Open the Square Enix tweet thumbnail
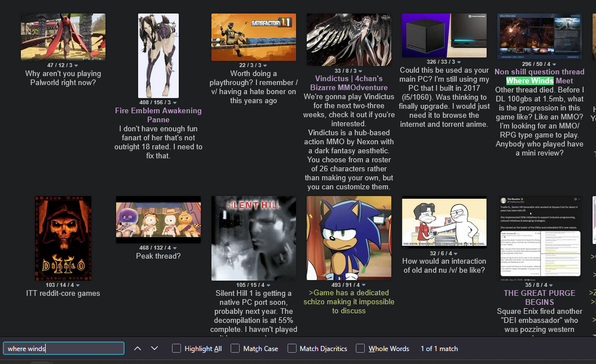Viewport: 596px width, 364px height. tap(540, 238)
